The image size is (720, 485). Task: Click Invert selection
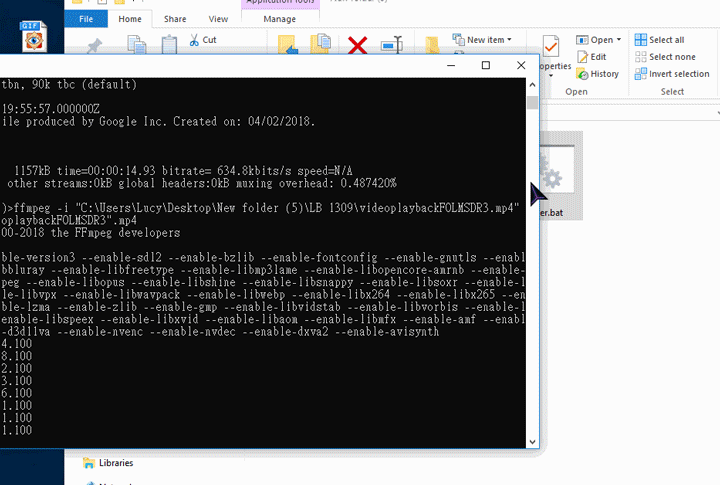672,74
